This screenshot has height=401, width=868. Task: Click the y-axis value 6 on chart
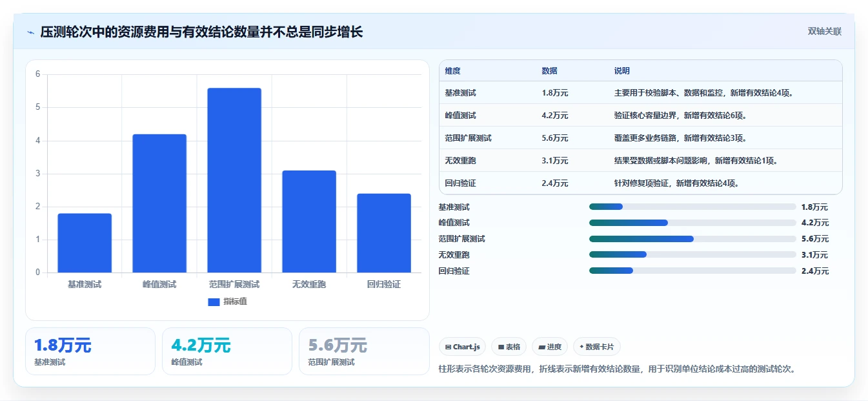click(37, 74)
